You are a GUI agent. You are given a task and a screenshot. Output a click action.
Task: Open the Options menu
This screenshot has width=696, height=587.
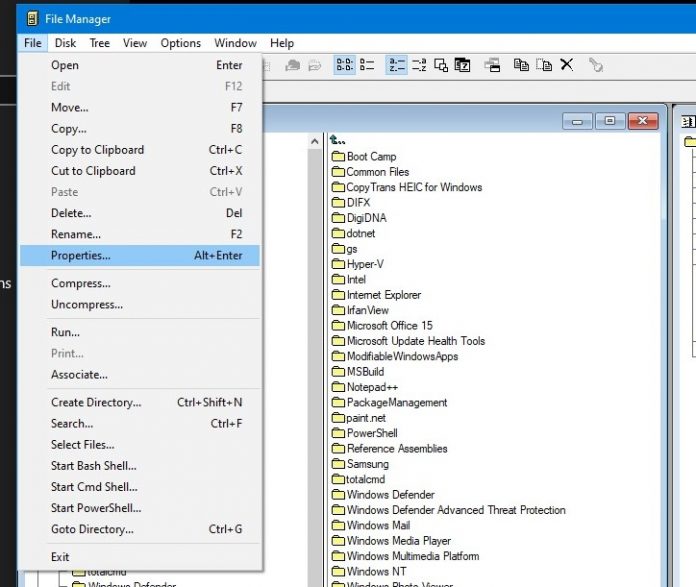[x=181, y=43]
